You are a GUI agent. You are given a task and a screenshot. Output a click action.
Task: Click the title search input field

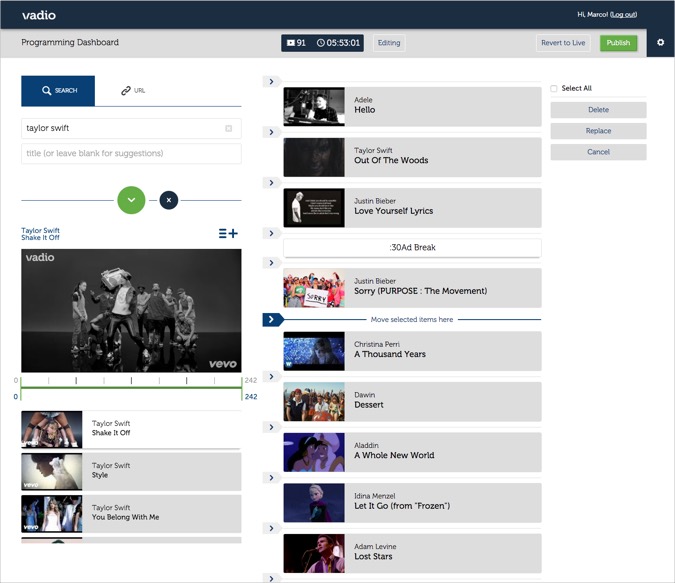pyautogui.click(x=131, y=153)
